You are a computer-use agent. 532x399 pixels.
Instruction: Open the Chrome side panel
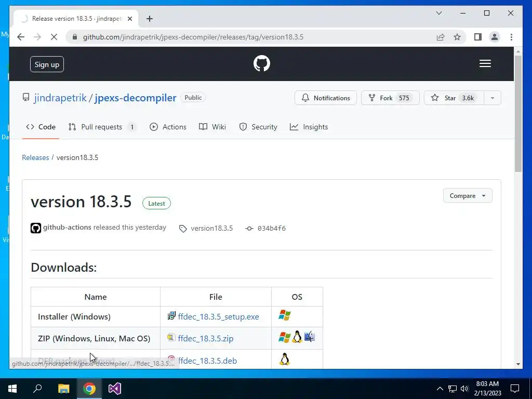[x=478, y=37]
